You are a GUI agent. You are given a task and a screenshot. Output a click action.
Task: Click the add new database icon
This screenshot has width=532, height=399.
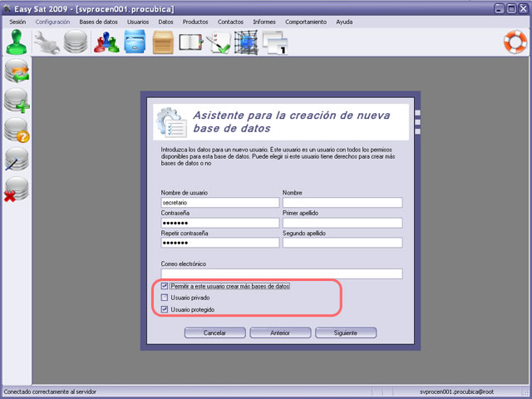tap(17, 101)
